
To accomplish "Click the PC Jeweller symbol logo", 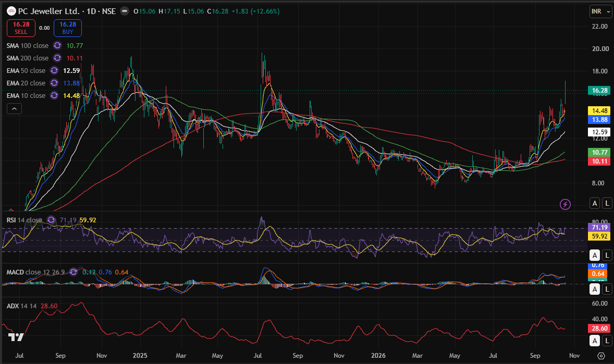I will pos(11,11).
